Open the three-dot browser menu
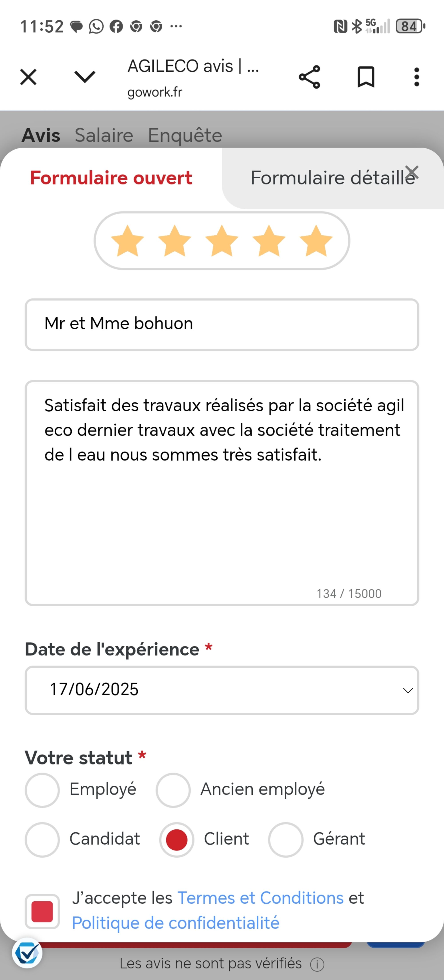Image resolution: width=444 pixels, height=980 pixels. point(417,77)
